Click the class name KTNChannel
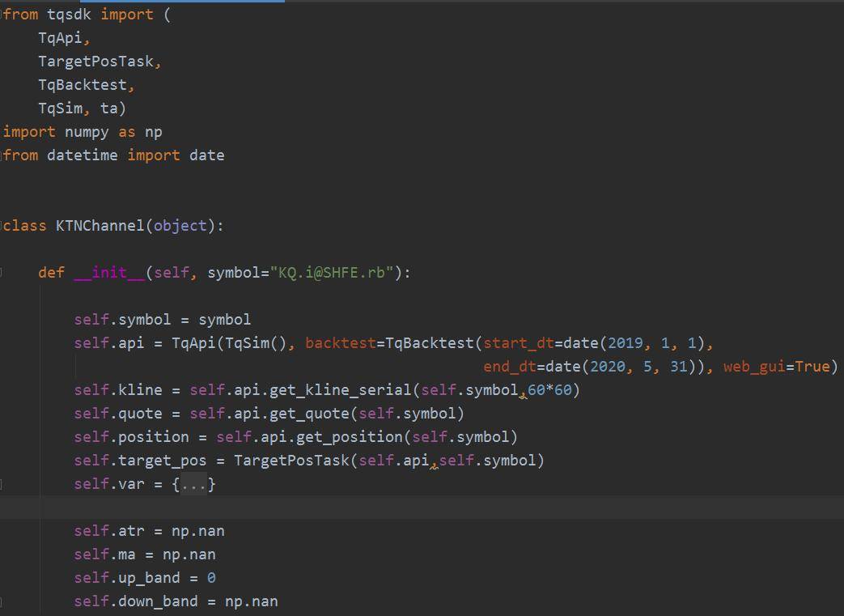Viewport: 844px width, 616px height. click(100, 226)
